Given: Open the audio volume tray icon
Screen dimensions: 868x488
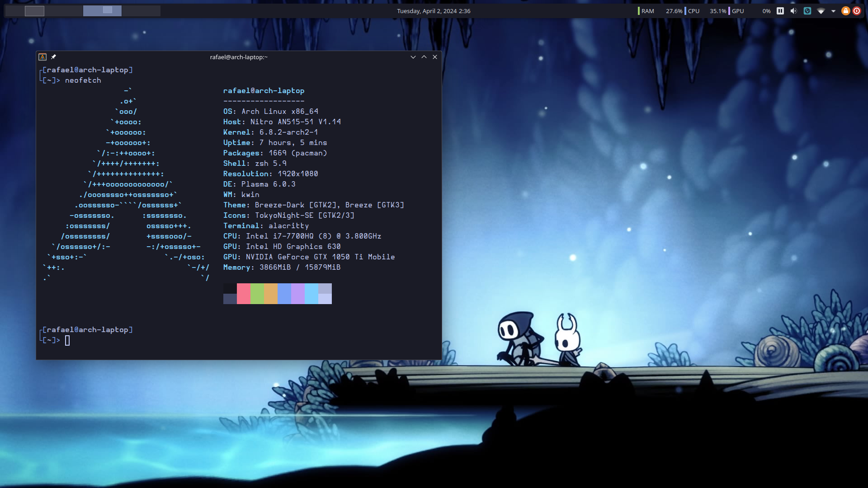Looking at the screenshot, I should tap(793, 11).
